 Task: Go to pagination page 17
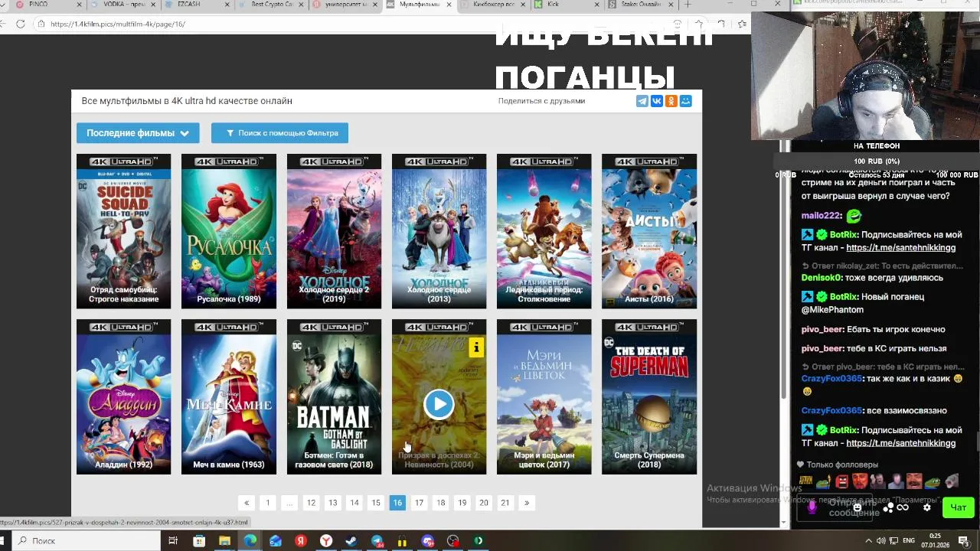419,503
